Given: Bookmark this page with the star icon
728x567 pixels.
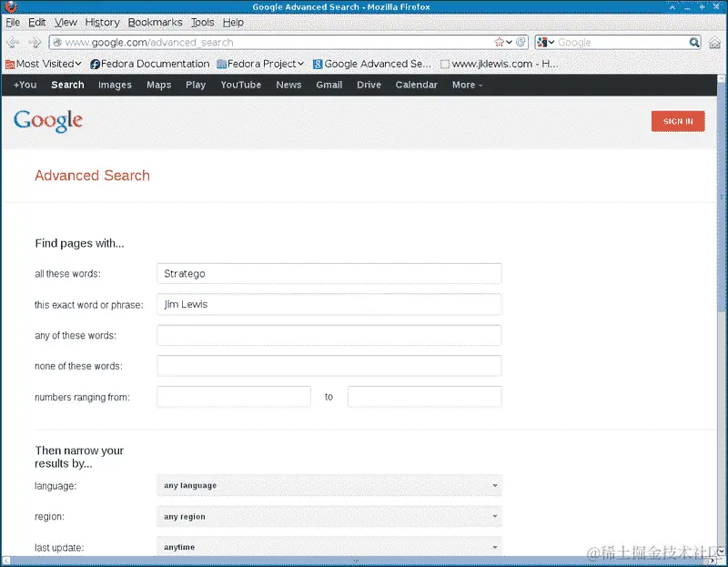Looking at the screenshot, I should point(499,42).
